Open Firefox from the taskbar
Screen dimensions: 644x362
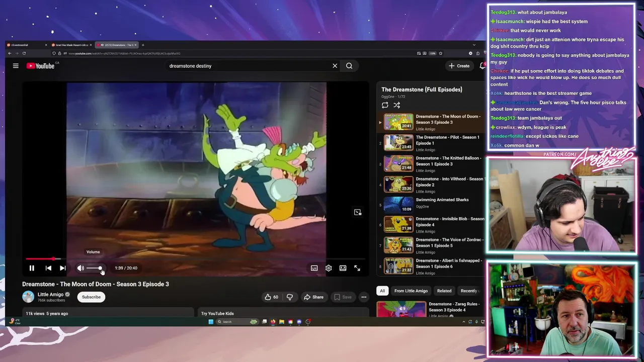coord(273,322)
